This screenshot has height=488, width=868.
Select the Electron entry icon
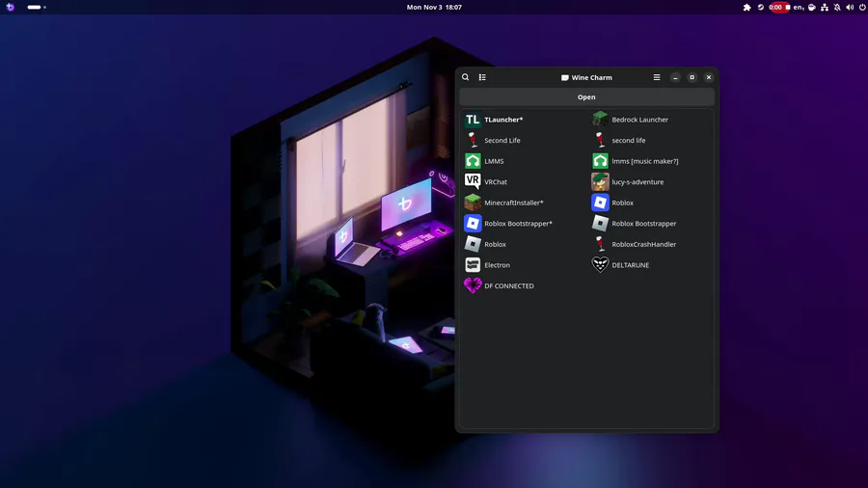[473, 265]
